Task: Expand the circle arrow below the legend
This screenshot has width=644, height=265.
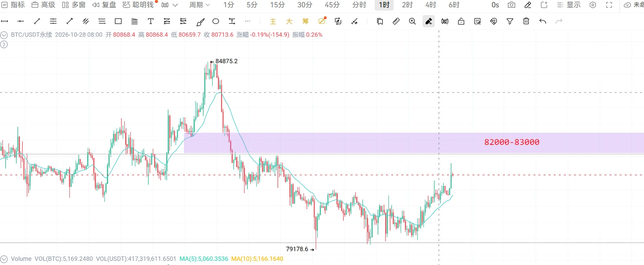Action: (x=4, y=44)
